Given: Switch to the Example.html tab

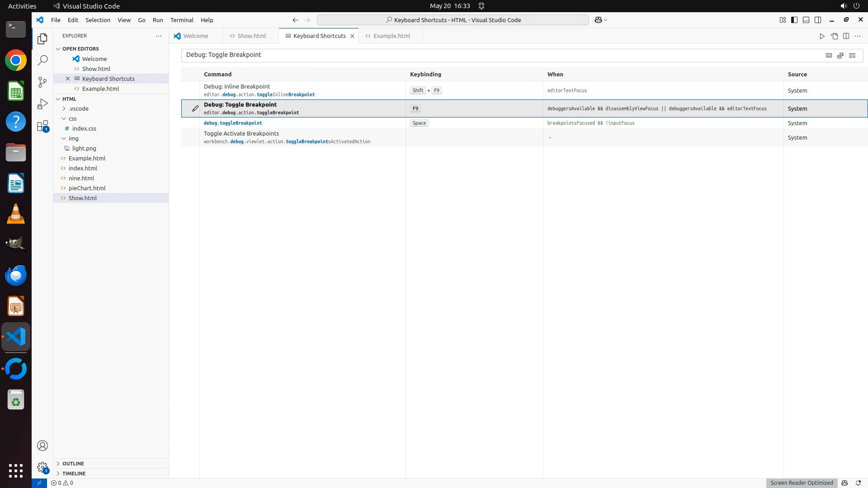Looking at the screenshot, I should point(392,36).
